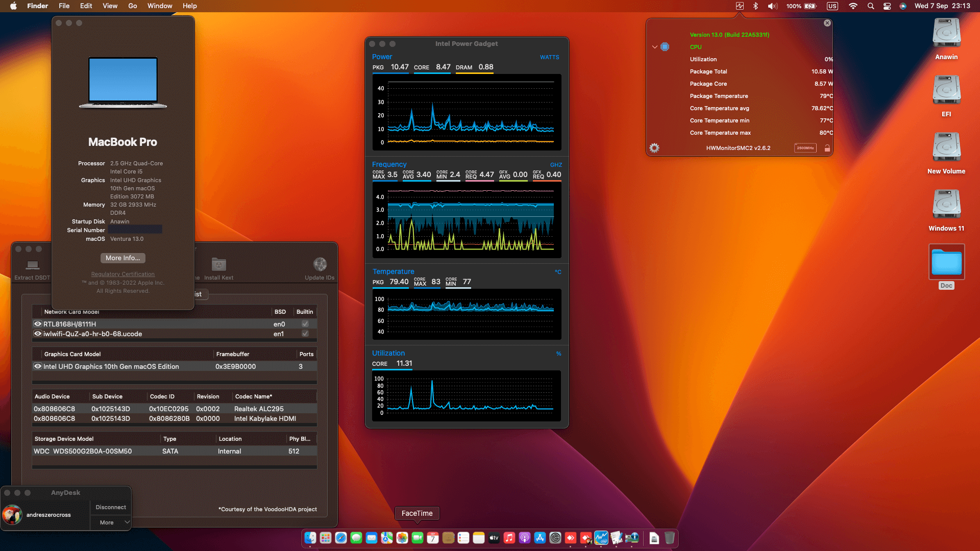Viewport: 980px width, 551px height.
Task: Collapse the CPU section chevron
Action: [x=655, y=47]
